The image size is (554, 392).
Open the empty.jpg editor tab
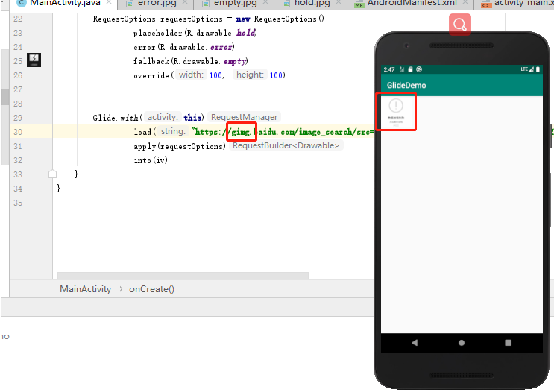click(x=236, y=4)
